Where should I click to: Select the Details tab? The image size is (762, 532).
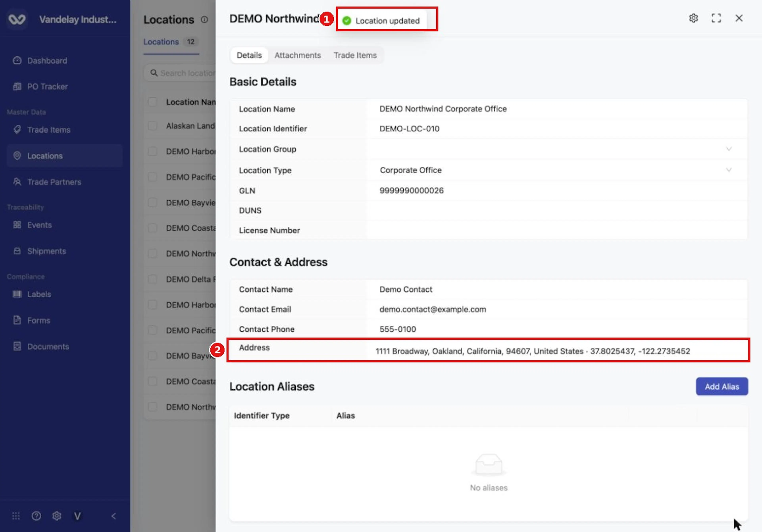coord(249,55)
